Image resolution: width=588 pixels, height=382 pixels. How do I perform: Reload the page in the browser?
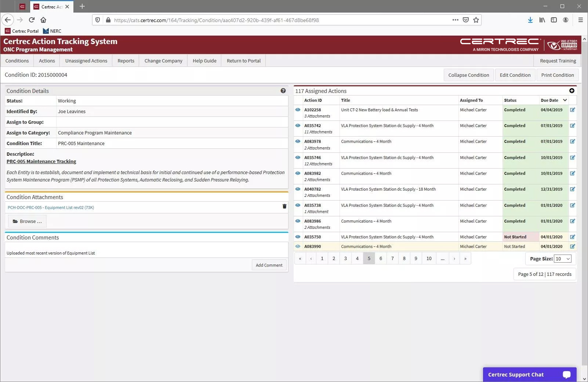(32, 20)
